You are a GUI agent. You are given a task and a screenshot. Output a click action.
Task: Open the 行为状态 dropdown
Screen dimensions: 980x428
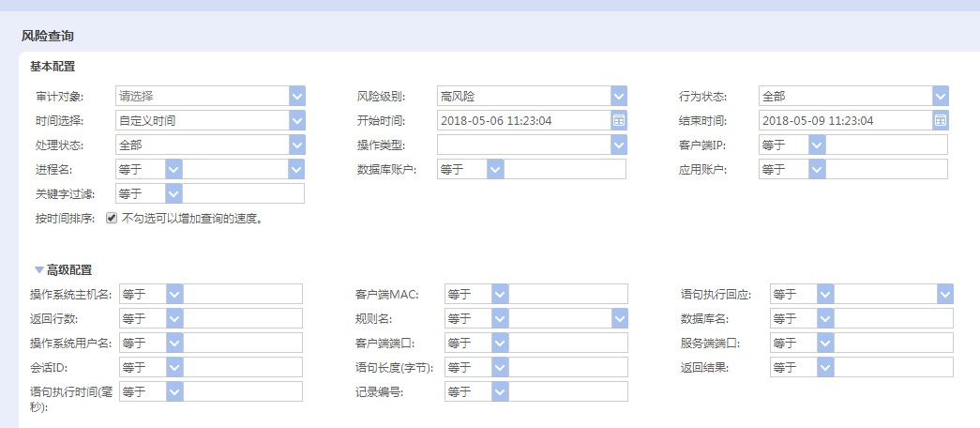tap(941, 96)
